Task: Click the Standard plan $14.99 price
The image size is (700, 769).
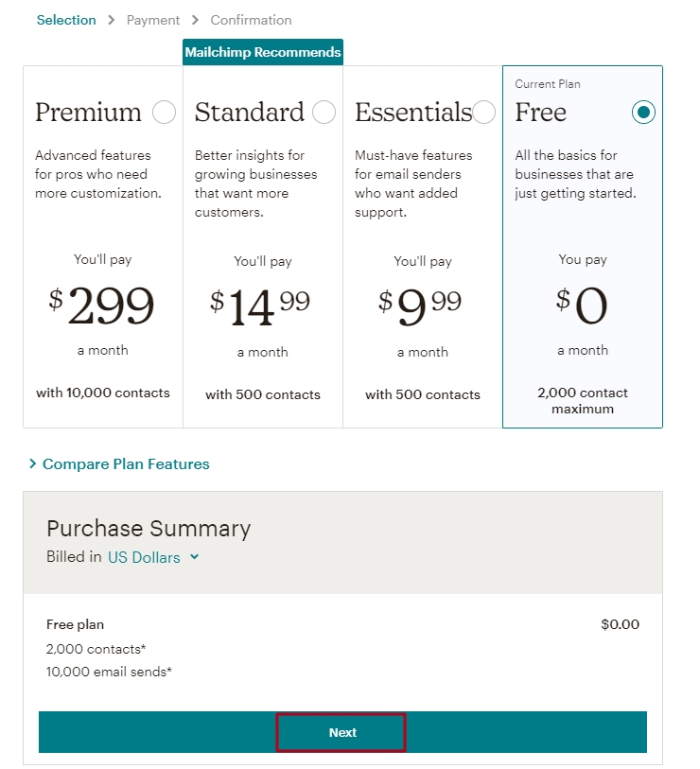Action: pyautogui.click(x=260, y=306)
